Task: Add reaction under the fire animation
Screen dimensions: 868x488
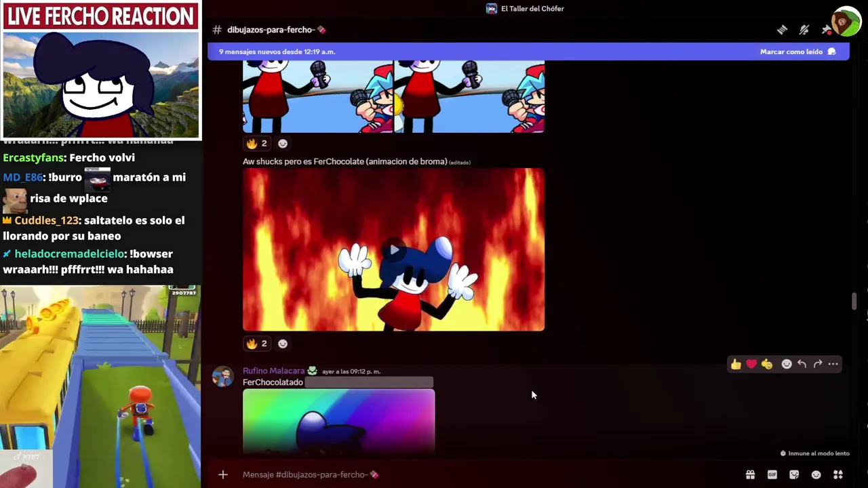Action: tap(283, 344)
